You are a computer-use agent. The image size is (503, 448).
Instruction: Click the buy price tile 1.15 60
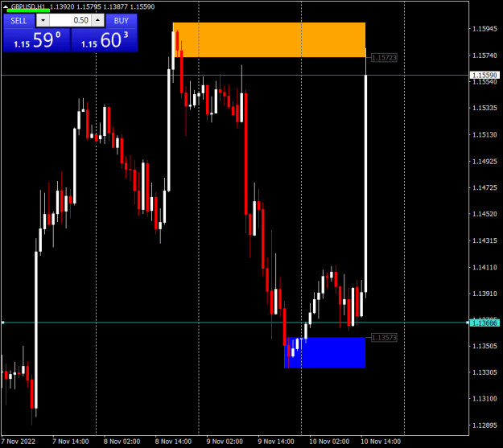[x=105, y=40]
